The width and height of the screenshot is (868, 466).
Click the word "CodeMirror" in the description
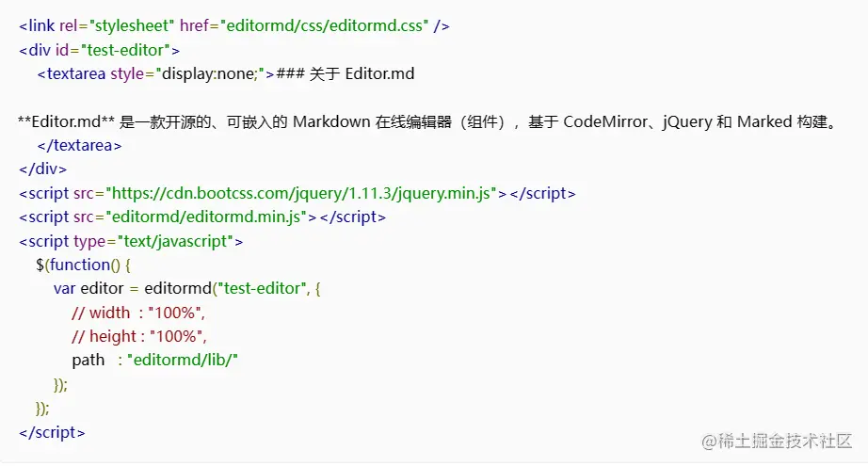[605, 121]
